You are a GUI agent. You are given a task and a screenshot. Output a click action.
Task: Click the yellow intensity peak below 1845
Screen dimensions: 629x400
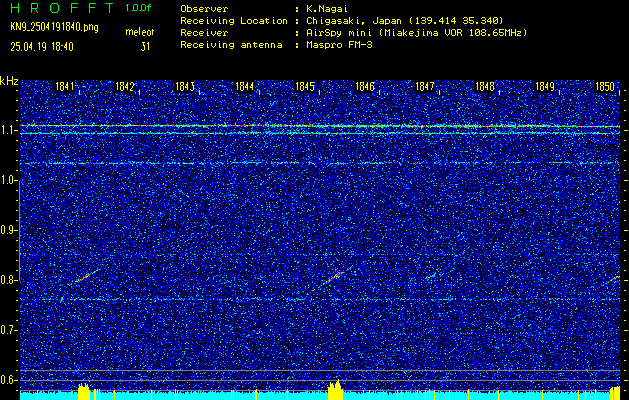pyautogui.click(x=335, y=390)
